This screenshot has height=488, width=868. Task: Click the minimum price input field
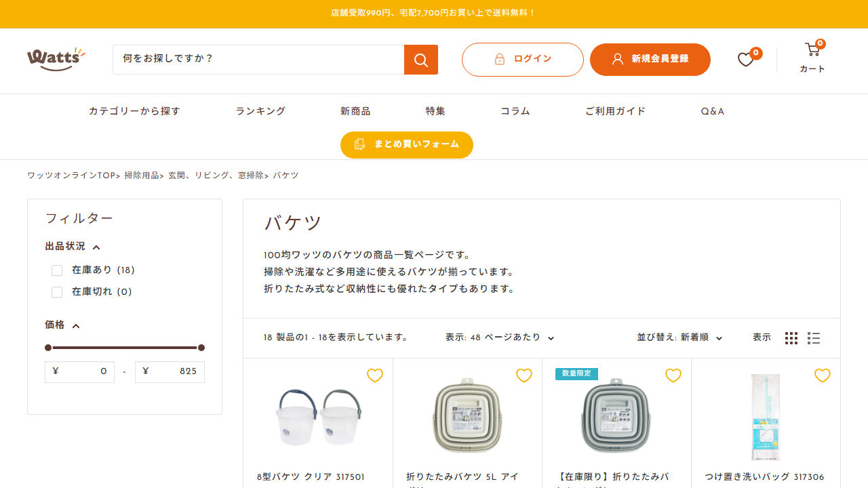pyautogui.click(x=79, y=372)
